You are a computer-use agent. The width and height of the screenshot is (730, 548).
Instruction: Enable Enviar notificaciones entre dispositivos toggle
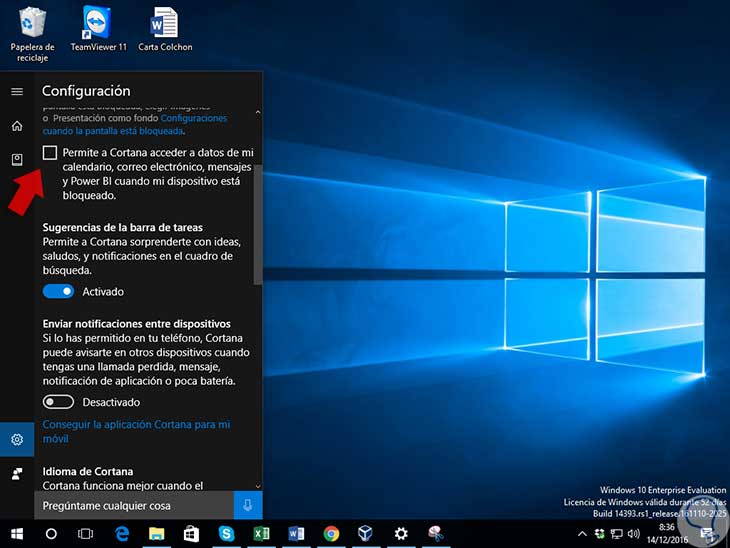[58, 402]
